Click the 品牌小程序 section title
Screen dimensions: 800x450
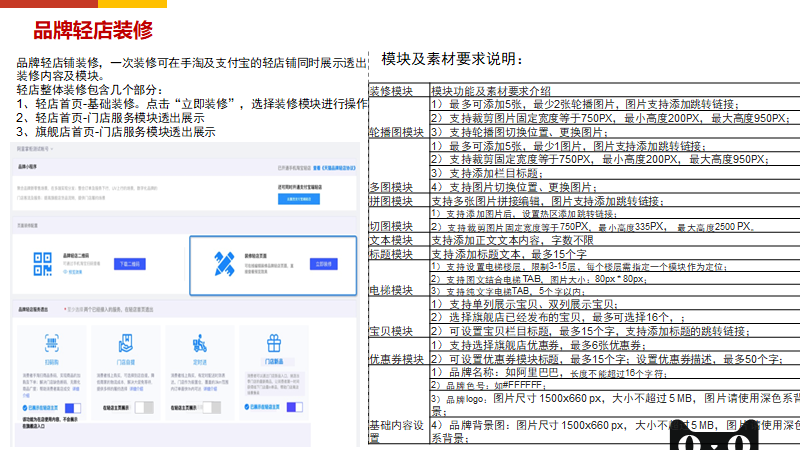pos(28,167)
